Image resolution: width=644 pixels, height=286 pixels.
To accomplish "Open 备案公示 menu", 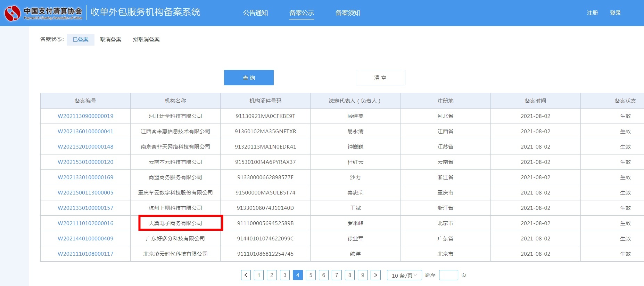I will point(302,13).
